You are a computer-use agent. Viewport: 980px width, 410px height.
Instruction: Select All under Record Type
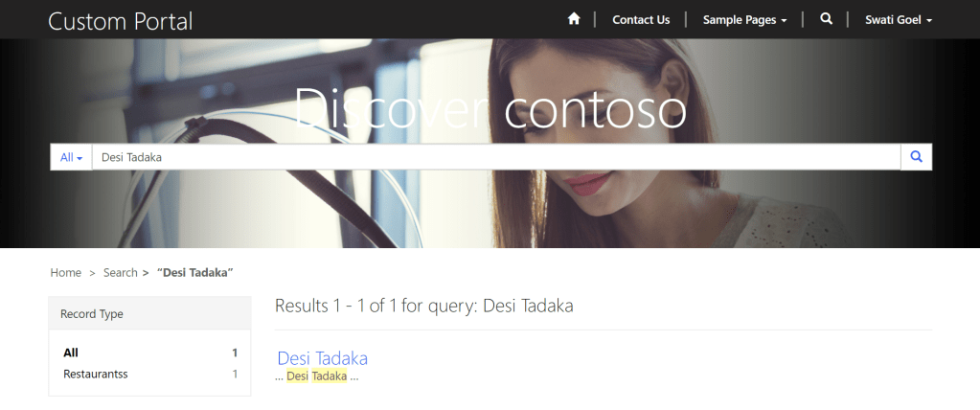(x=71, y=353)
